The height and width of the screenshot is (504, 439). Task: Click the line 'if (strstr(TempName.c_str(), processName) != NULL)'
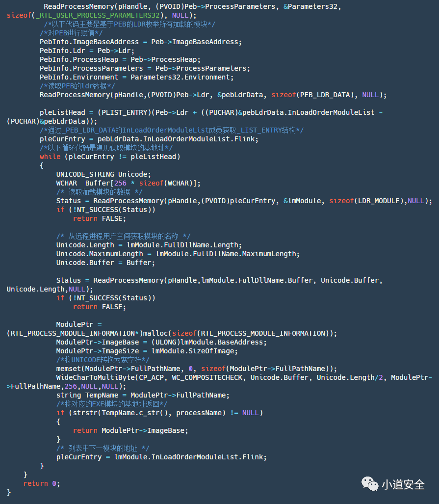(159, 413)
